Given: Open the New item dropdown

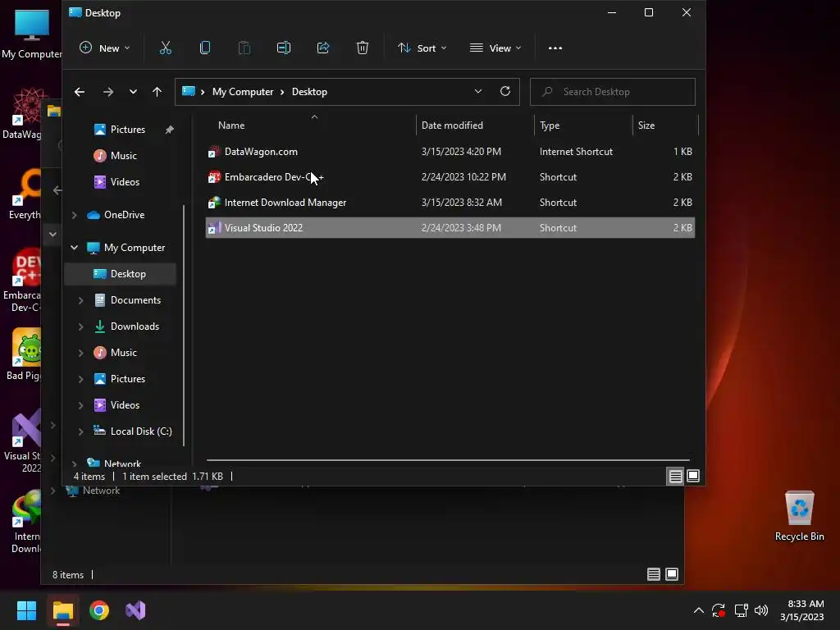Looking at the screenshot, I should click(x=105, y=48).
